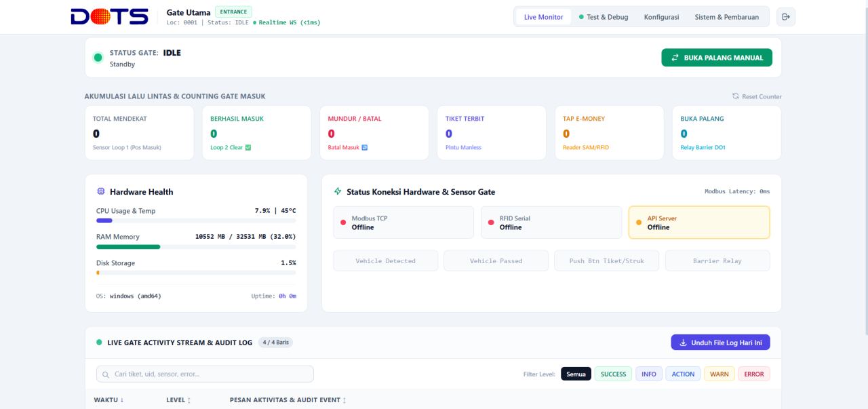This screenshot has width=868, height=409.
Task: Switch to the Konfigurasi tab
Action: tap(661, 17)
